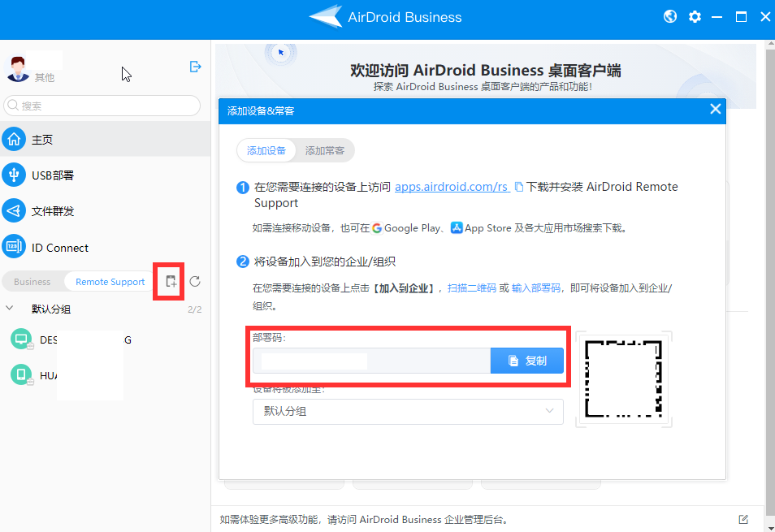Select the 添加常客 tab
775x532 pixels.
(x=324, y=150)
